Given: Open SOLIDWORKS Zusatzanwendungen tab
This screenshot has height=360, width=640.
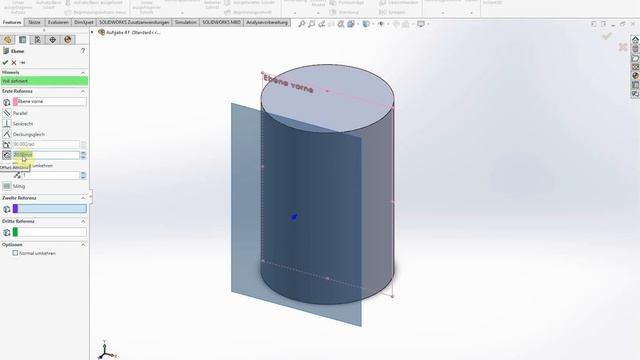Looking at the screenshot, I should (134, 22).
